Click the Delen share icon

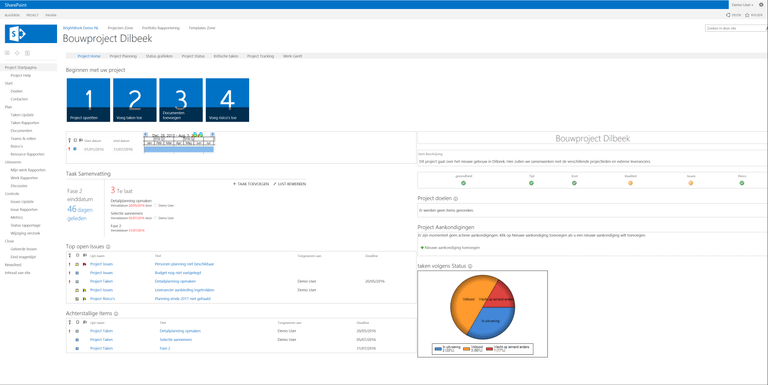(728, 15)
